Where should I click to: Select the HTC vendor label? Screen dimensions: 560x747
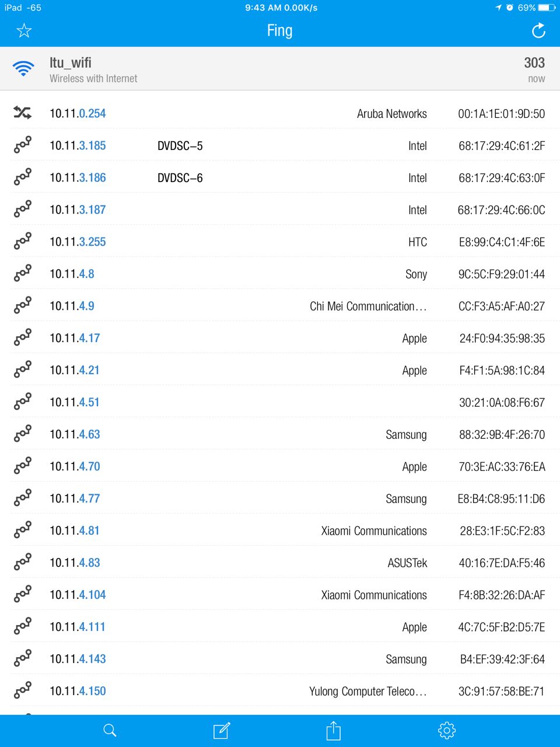(417, 242)
